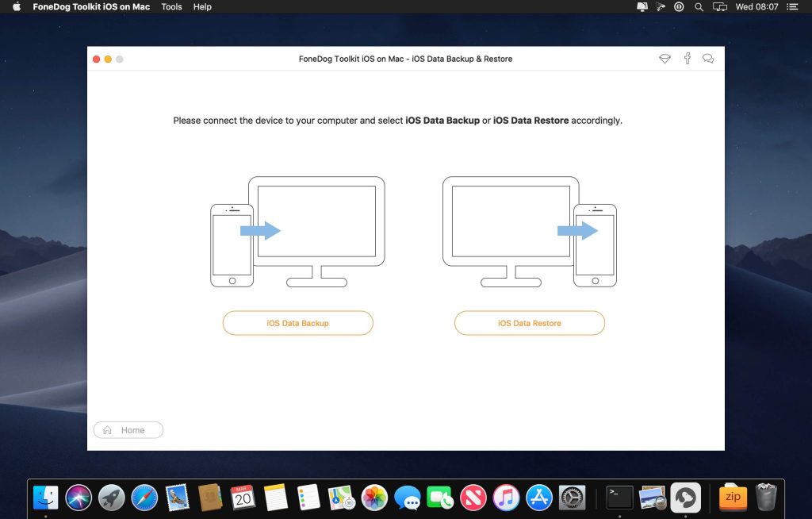Select iOS Data Backup
This screenshot has height=519, width=812.
pos(297,323)
